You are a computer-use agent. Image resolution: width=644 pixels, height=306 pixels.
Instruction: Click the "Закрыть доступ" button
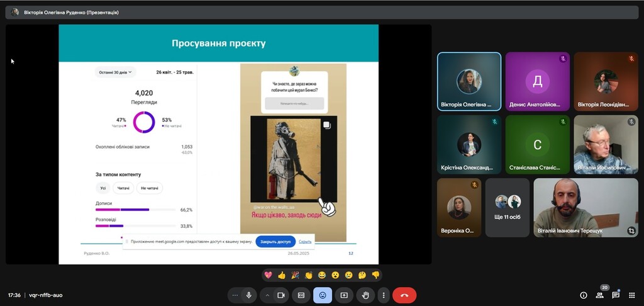click(275, 242)
